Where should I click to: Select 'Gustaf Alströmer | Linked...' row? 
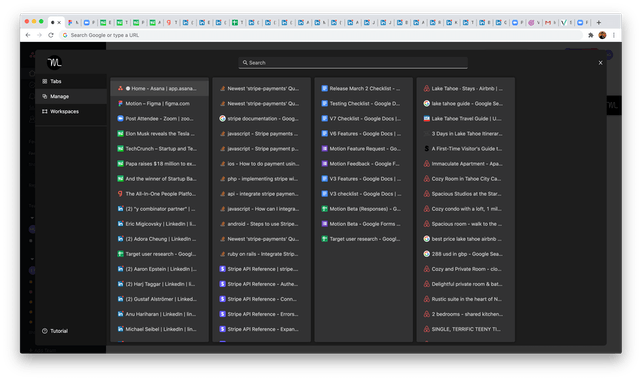pos(159,299)
